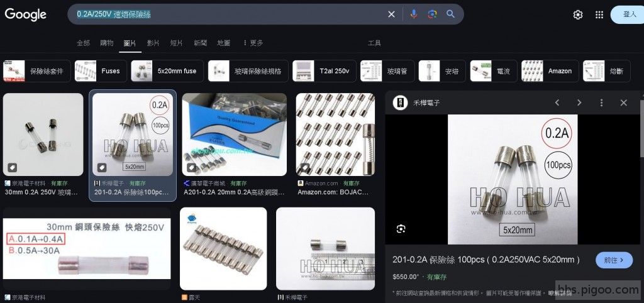Open 30mm 銅頭保險絲 快熔250V thumbnail

[87, 249]
